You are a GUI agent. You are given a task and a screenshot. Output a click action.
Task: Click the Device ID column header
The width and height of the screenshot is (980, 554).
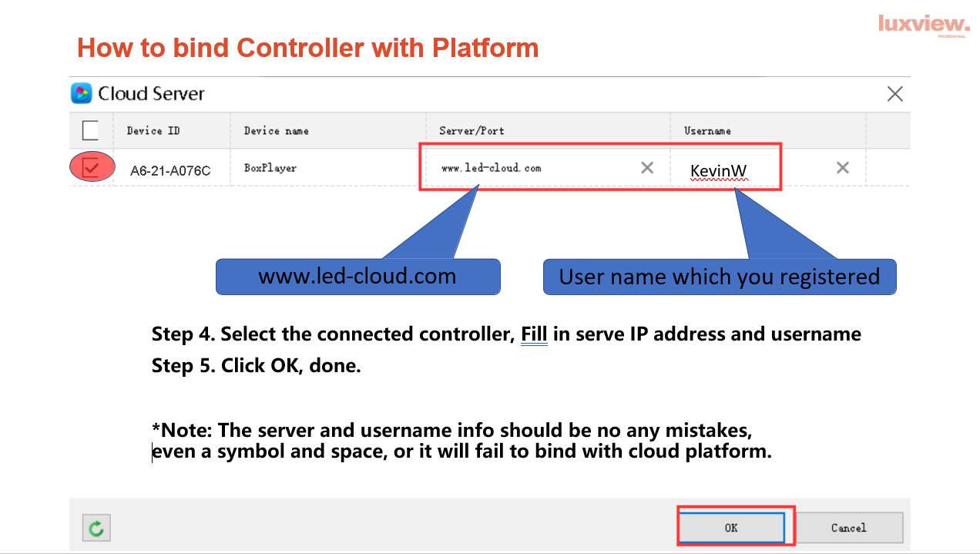[x=153, y=131]
